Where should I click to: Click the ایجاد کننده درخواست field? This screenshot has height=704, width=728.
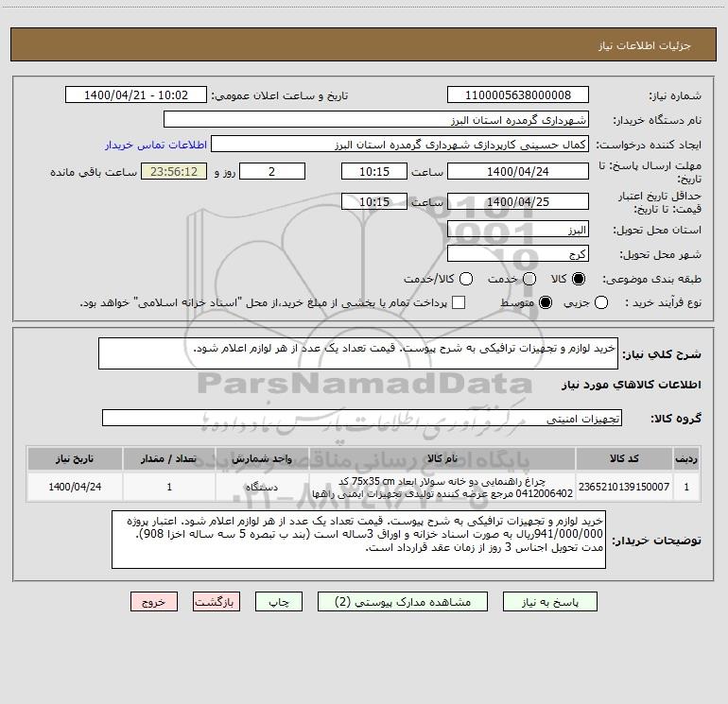[x=400, y=145]
